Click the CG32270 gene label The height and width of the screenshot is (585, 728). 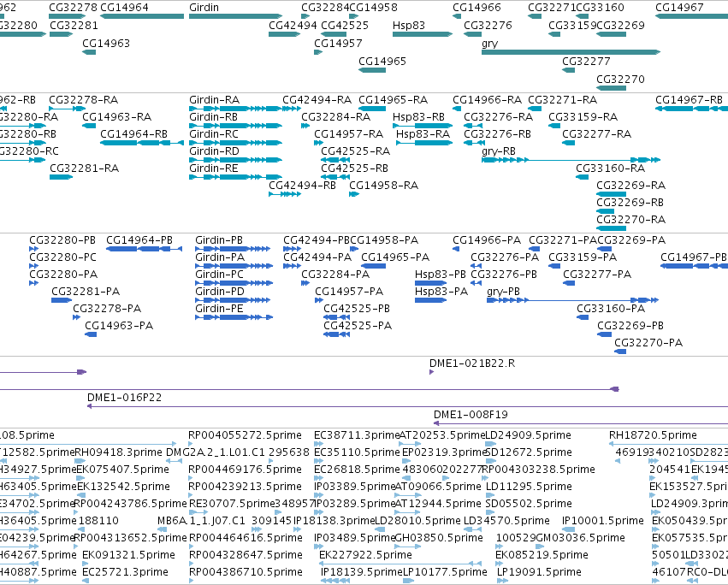coord(621,79)
